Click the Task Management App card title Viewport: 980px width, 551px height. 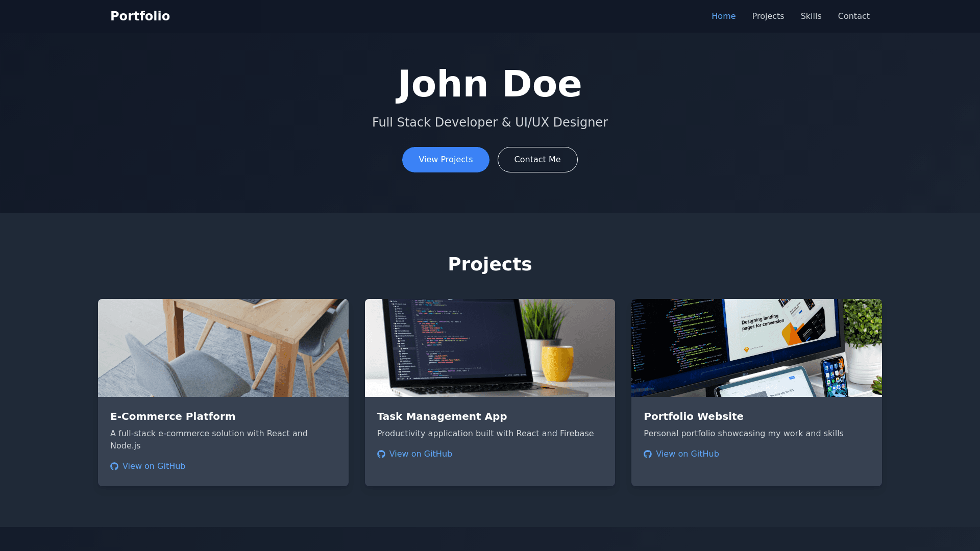[442, 416]
